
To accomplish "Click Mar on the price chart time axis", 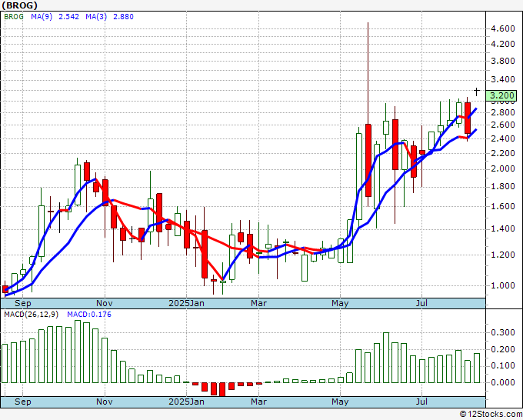I will 259,303.
